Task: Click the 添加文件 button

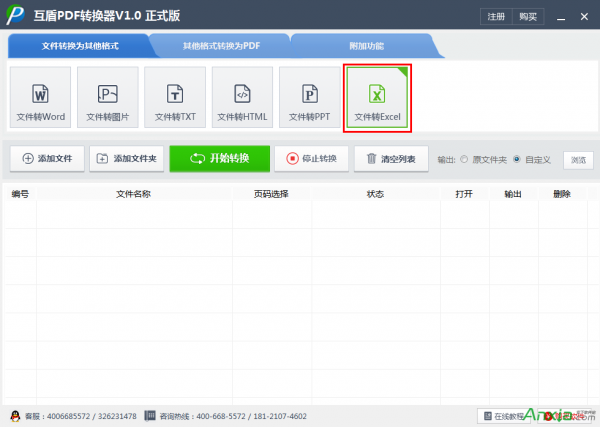Action: (x=46, y=158)
